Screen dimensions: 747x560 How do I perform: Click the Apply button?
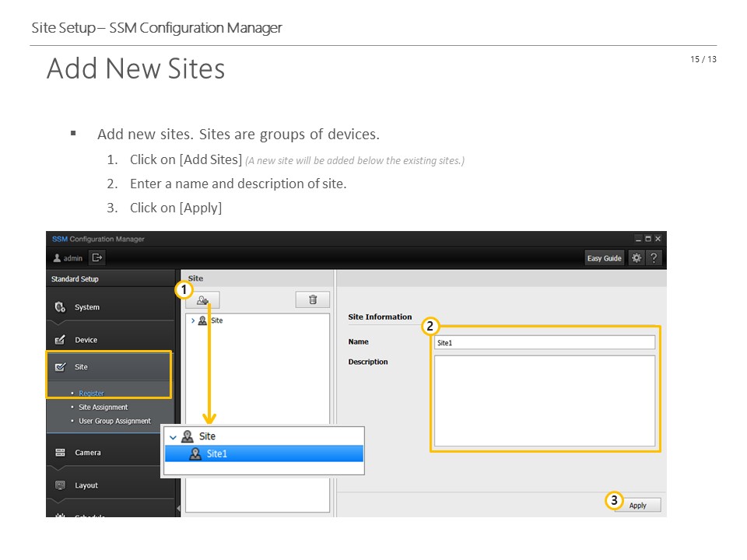coord(637,506)
